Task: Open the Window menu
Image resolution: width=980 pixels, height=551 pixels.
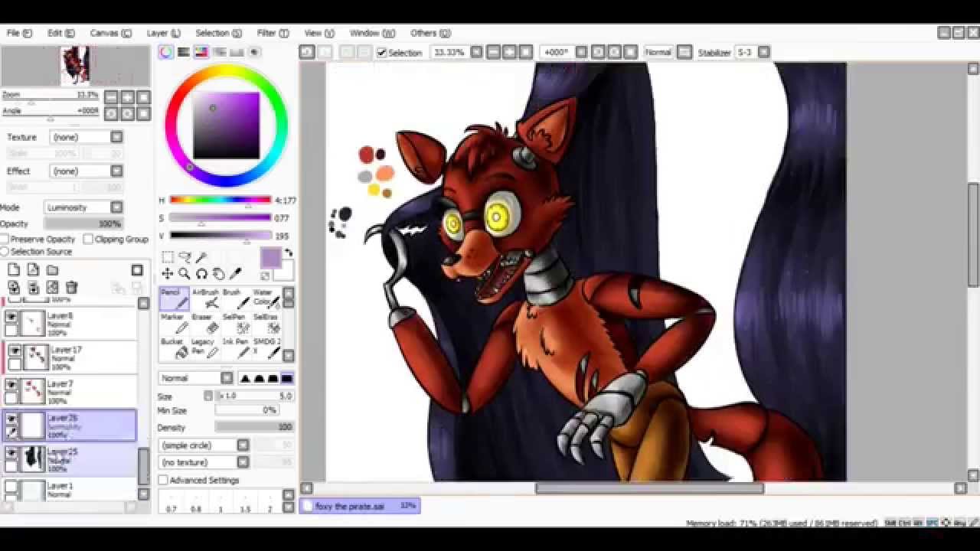Action: (372, 33)
